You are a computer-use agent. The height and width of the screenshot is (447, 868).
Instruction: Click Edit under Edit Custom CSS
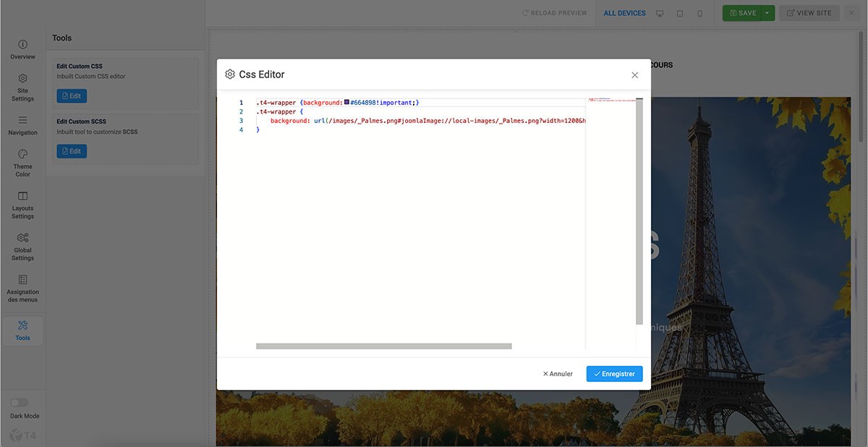pyautogui.click(x=72, y=95)
